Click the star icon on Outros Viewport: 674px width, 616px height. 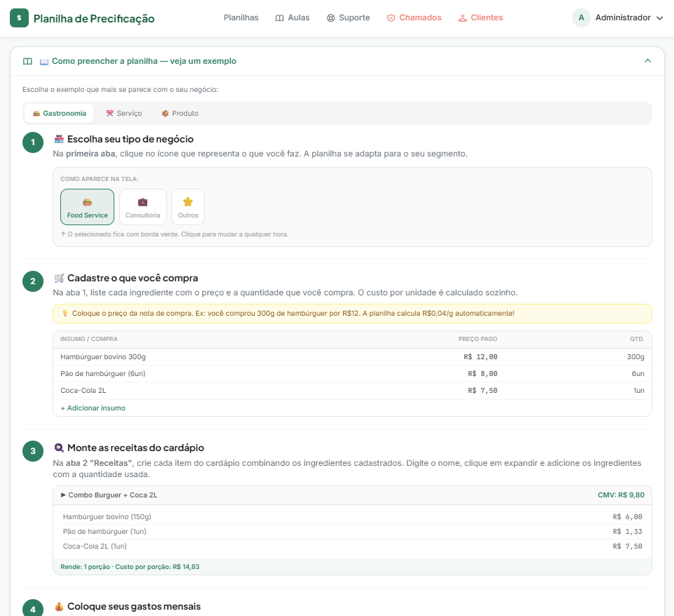tap(188, 201)
